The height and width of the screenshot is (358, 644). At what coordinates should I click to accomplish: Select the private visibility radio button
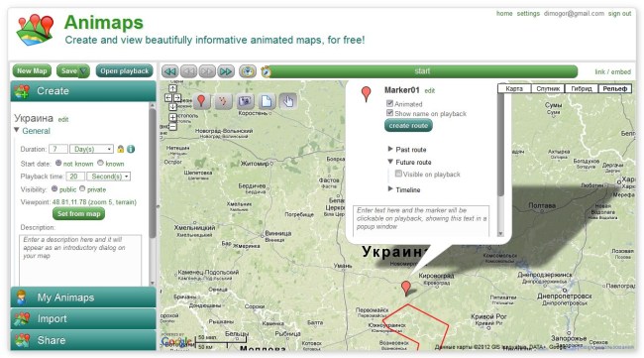pyautogui.click(x=82, y=188)
